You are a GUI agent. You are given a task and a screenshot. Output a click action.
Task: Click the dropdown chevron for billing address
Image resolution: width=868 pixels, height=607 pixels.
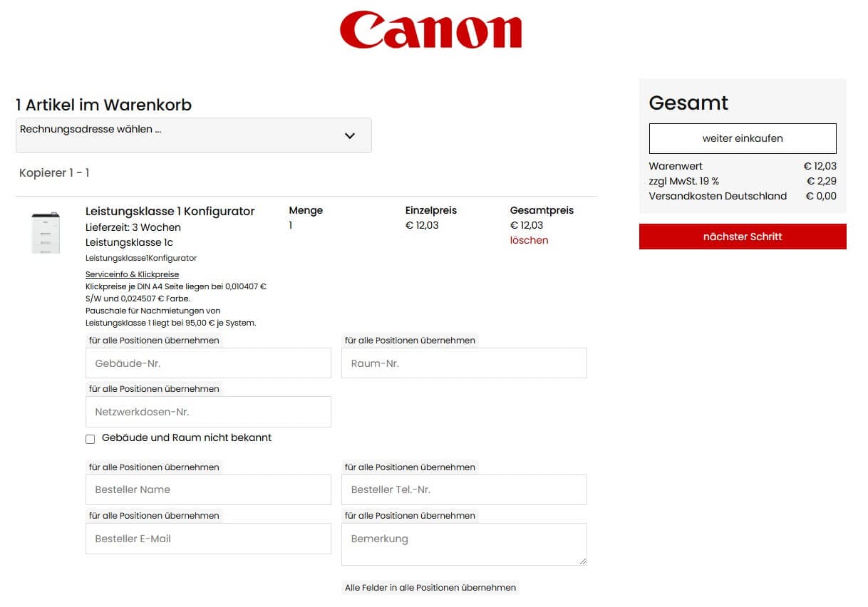pos(349,135)
